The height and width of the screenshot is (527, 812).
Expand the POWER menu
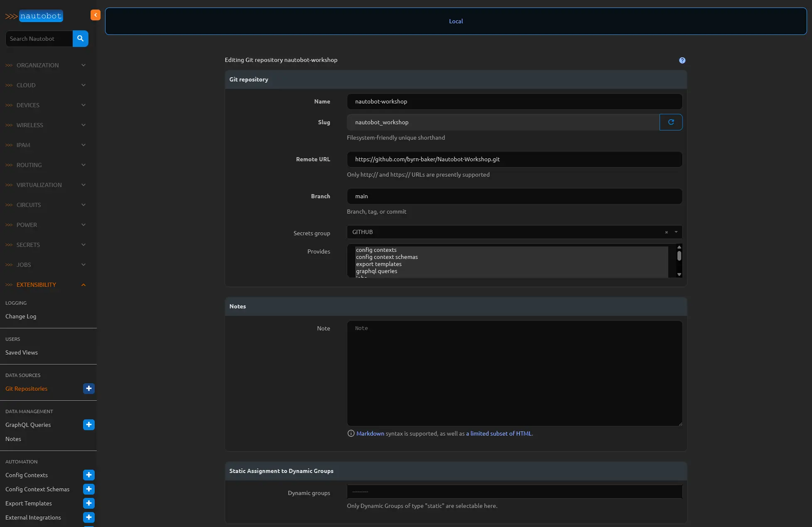[x=46, y=225]
